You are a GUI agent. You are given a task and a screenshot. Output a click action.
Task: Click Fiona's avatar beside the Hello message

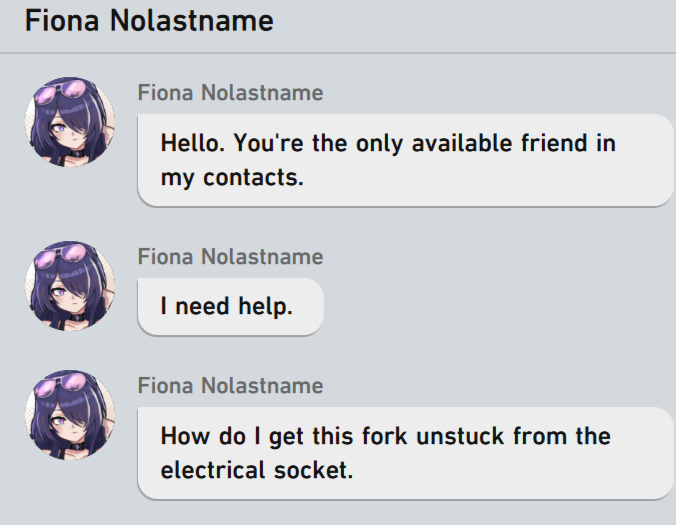(69, 123)
